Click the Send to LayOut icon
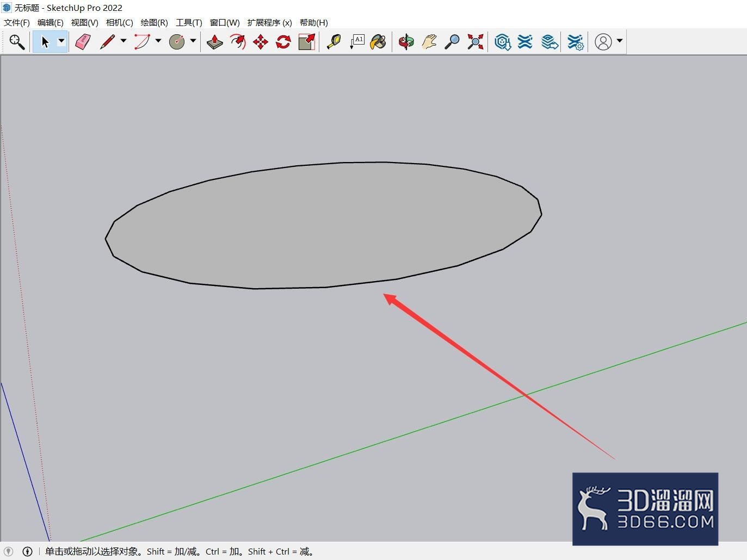 click(x=550, y=42)
